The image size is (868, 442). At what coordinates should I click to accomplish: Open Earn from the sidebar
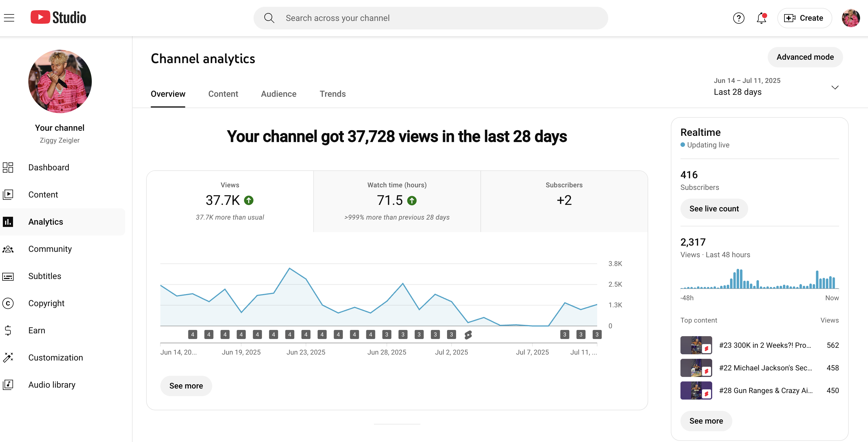63,330
